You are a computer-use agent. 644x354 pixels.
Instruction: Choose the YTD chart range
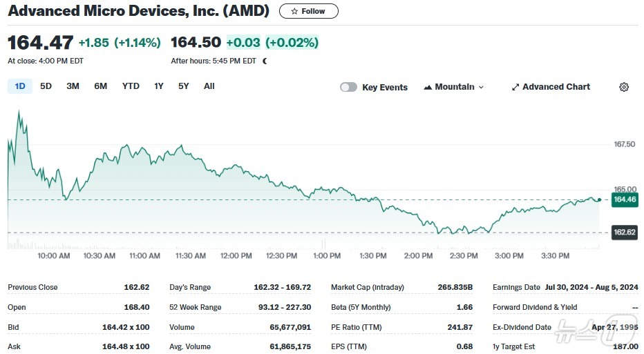pyautogui.click(x=131, y=86)
